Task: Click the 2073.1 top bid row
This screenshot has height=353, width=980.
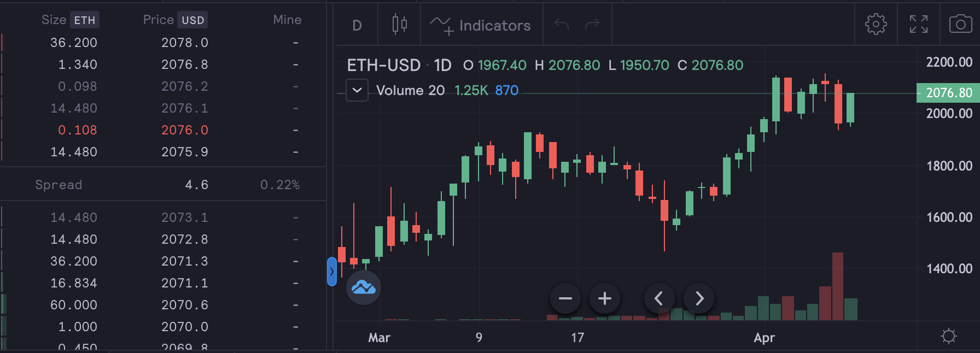Action: point(163,217)
